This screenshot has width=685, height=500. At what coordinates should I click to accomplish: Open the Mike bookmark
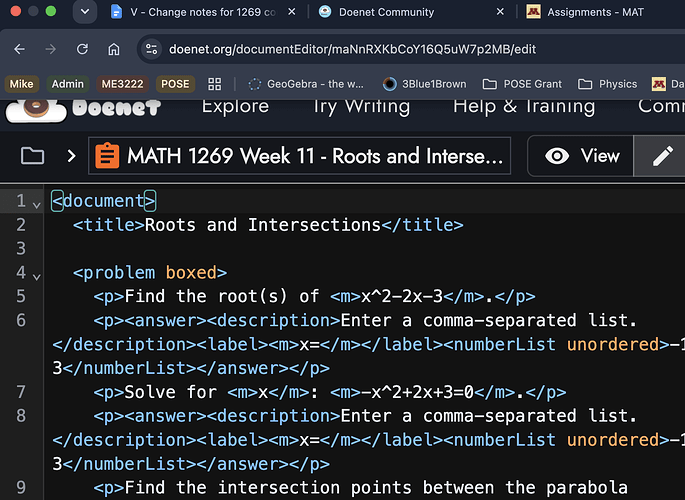(21, 84)
